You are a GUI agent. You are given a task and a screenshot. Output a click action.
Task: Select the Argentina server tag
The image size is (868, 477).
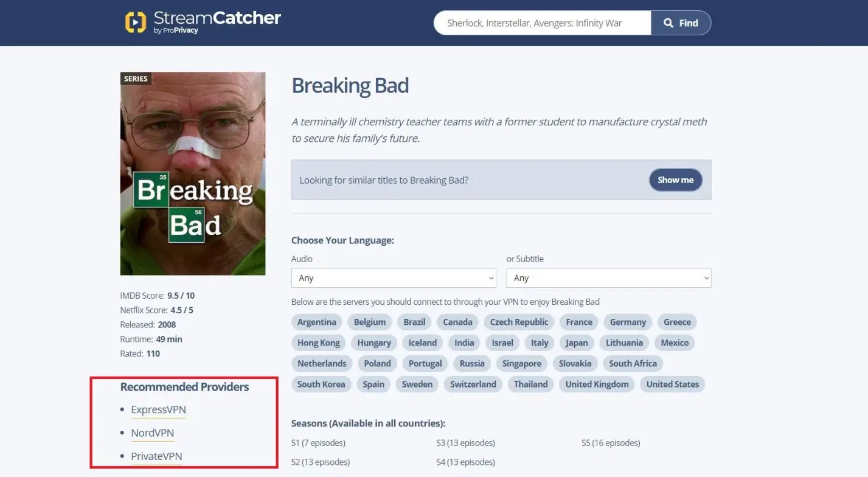[316, 322]
